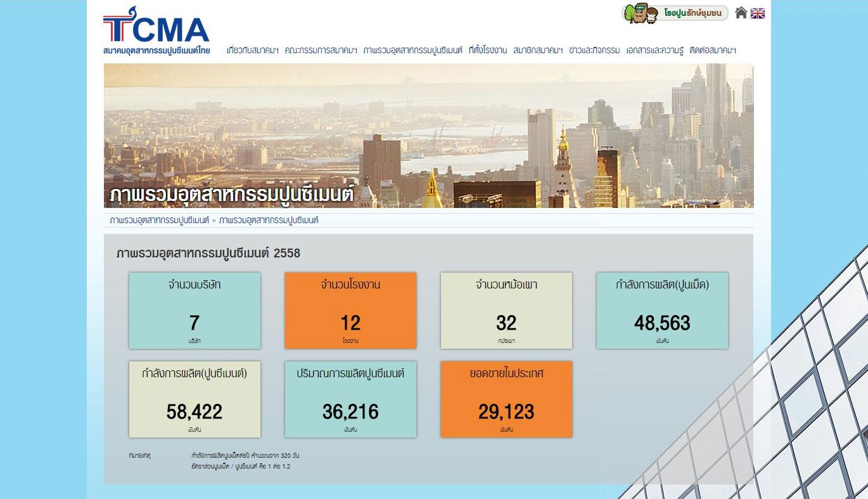Click the ติดต่อสมาคมฯ menu link
The width and height of the screenshot is (868, 499).
pyautogui.click(x=712, y=50)
